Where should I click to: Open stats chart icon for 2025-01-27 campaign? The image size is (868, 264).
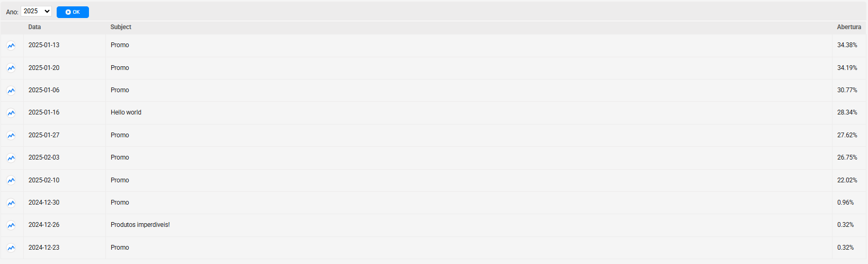(11, 136)
